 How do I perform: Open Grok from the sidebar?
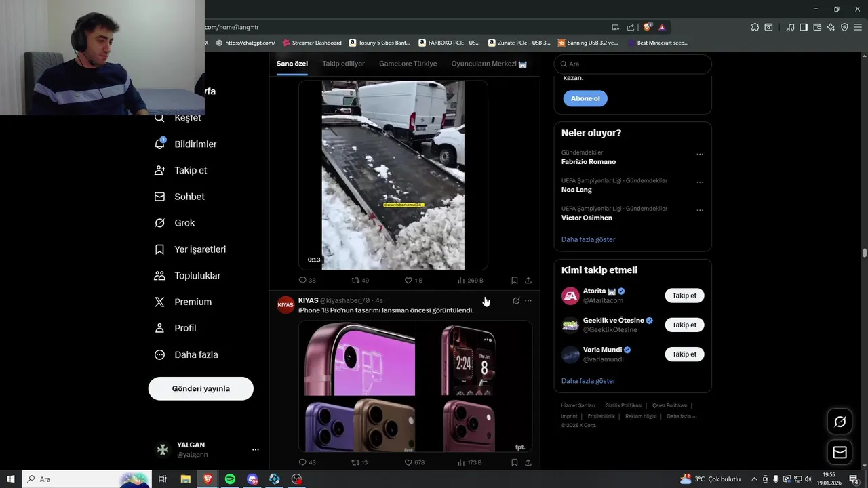(x=175, y=223)
